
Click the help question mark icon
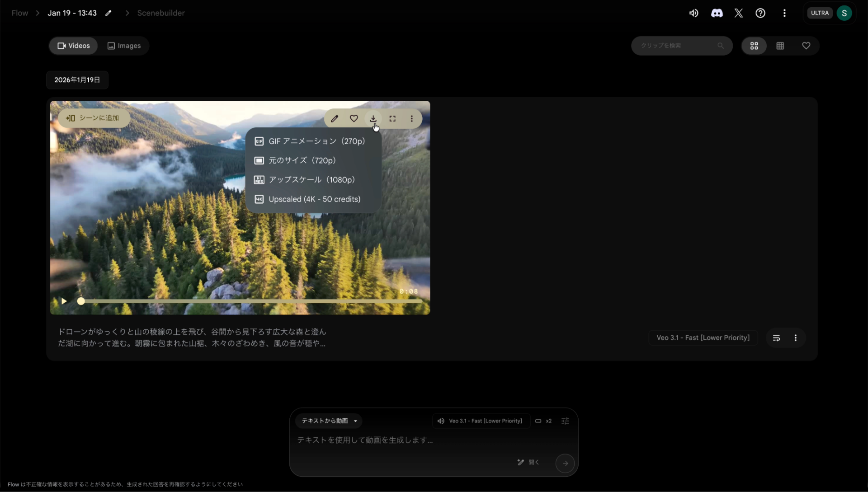pyautogui.click(x=760, y=13)
